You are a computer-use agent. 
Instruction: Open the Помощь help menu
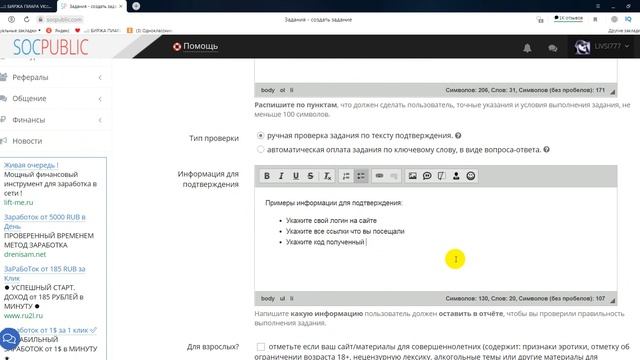point(195,46)
